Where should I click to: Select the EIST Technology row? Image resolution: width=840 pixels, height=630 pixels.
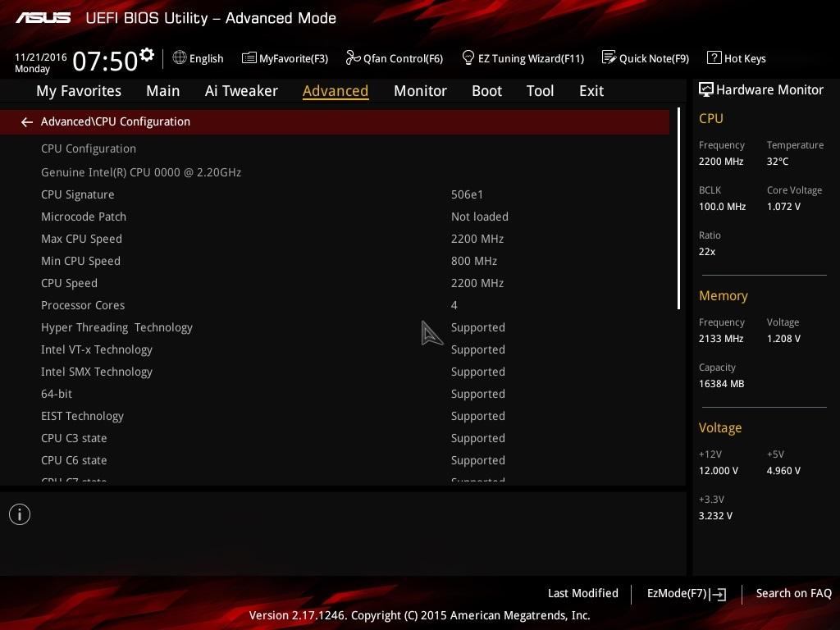335,416
